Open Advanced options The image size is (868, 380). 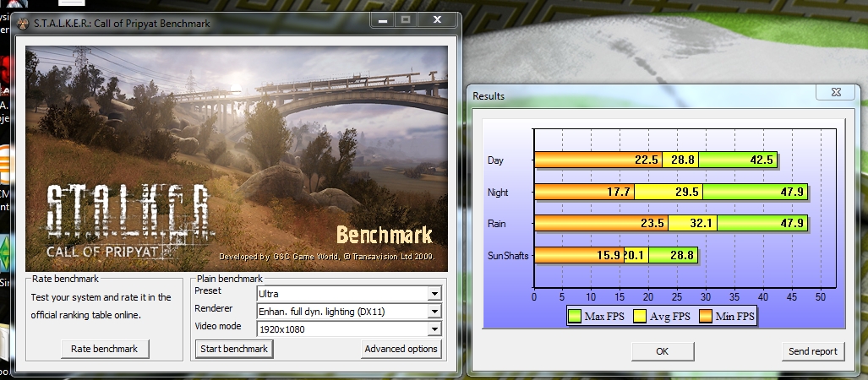click(x=401, y=349)
